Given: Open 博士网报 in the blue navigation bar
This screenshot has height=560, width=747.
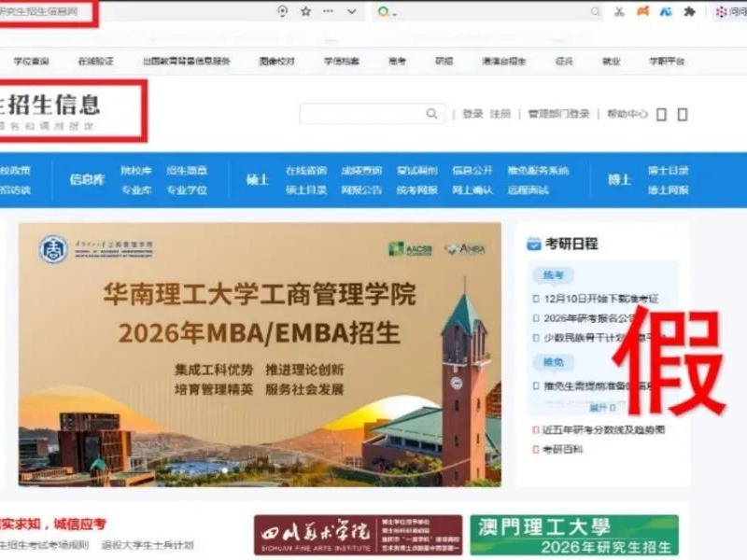Looking at the screenshot, I should [668, 190].
